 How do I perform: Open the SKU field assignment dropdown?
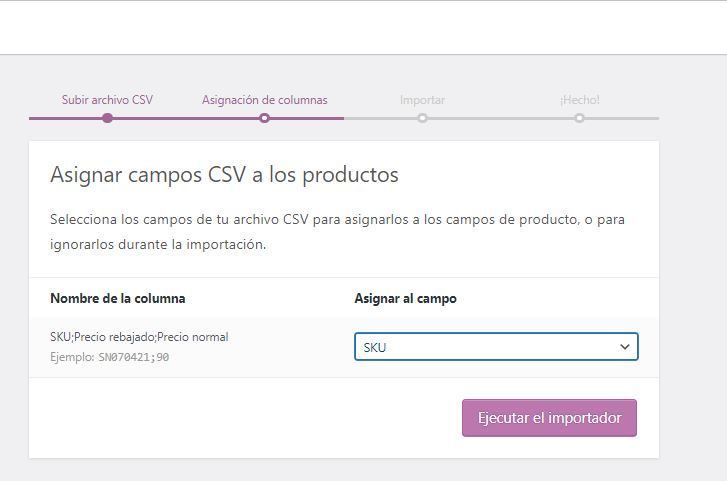tap(496, 347)
